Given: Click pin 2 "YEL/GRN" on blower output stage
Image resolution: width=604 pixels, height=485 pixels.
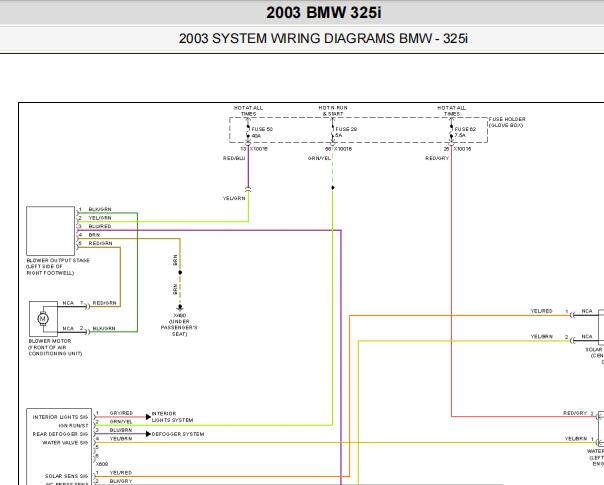Looking at the screenshot, I should [x=100, y=218].
